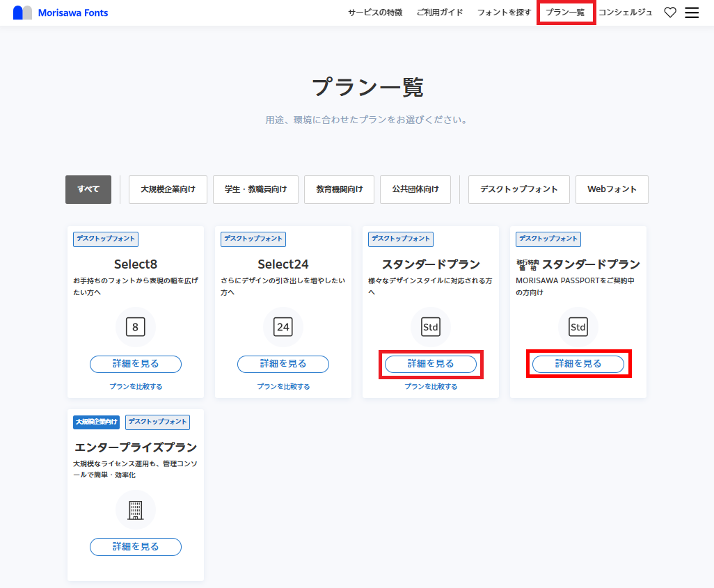Click the エンタープライズプラン card title
Image resolution: width=714 pixels, height=588 pixels.
pyautogui.click(x=136, y=447)
